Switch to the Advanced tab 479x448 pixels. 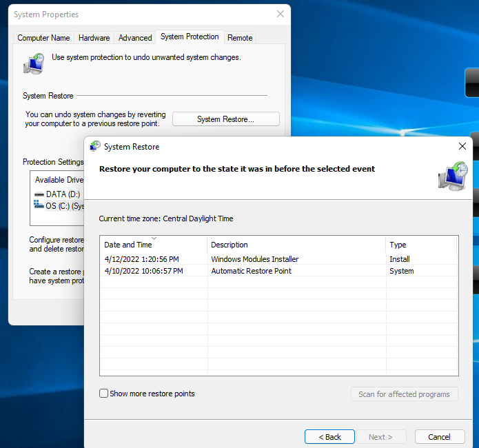click(x=135, y=38)
